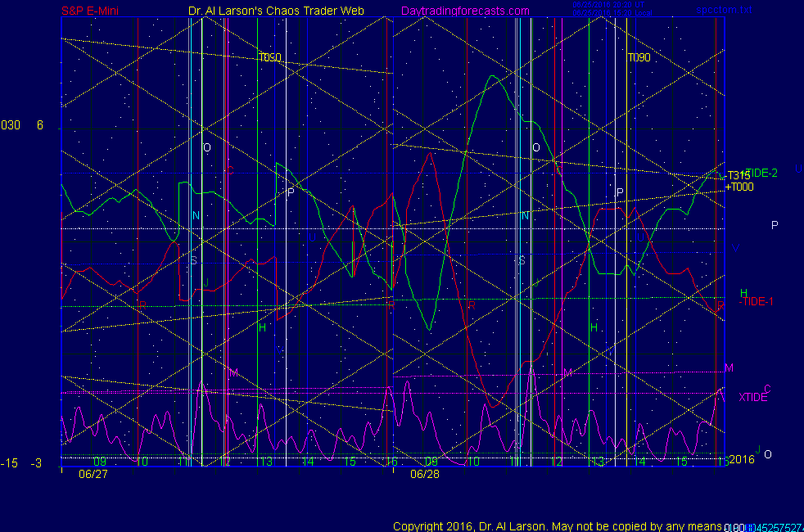Click the red -TIDE-1 legend label
This screenshot has width=804, height=532.
pyautogui.click(x=757, y=302)
